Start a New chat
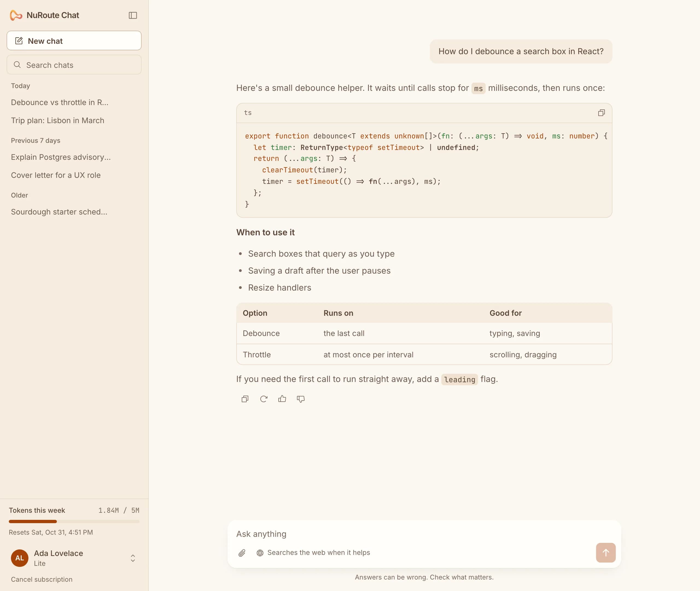The width and height of the screenshot is (700, 591). point(74,40)
